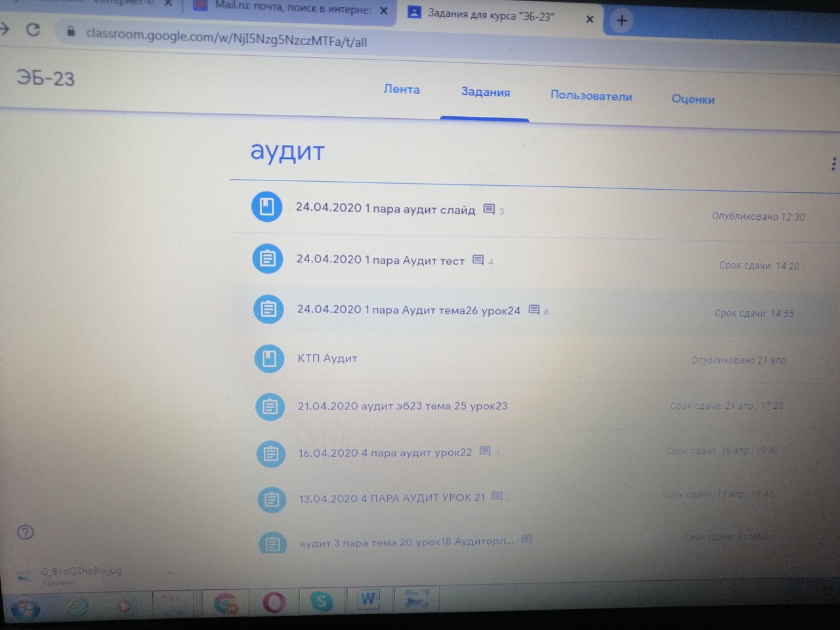
Task: Open a new browser tab with the plus button
Action: click(621, 20)
